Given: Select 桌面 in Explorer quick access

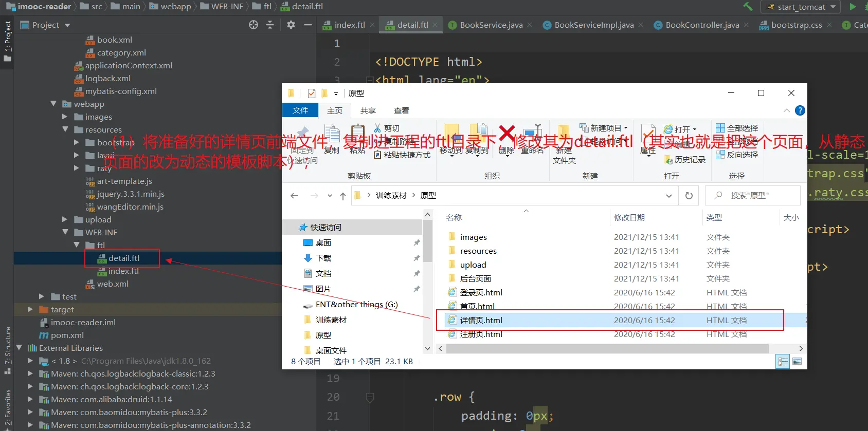Looking at the screenshot, I should tap(323, 242).
